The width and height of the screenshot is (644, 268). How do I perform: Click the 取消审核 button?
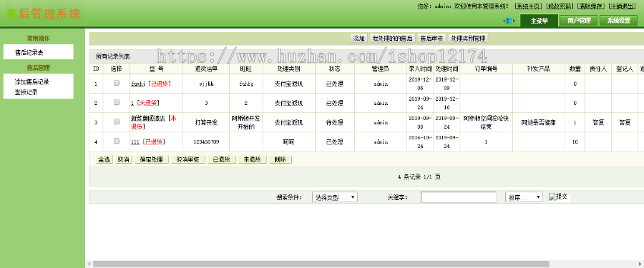(187, 159)
